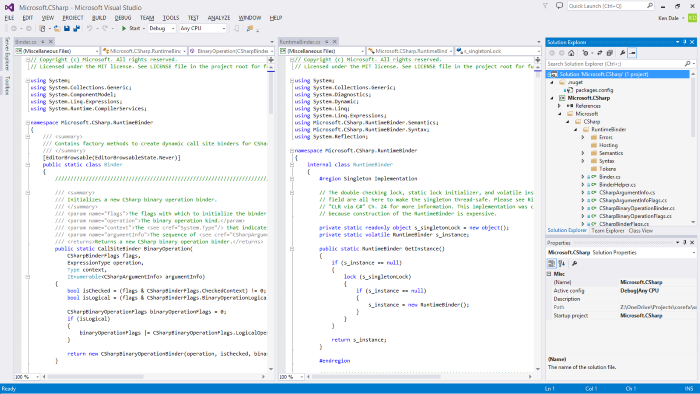Pin the RuntimeBinder.cs tab

click(327, 41)
